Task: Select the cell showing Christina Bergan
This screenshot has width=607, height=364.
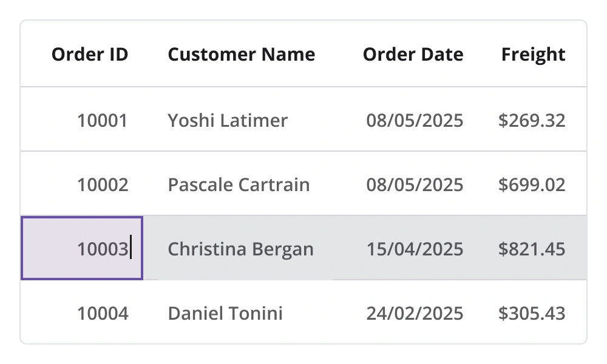Action: [241, 249]
